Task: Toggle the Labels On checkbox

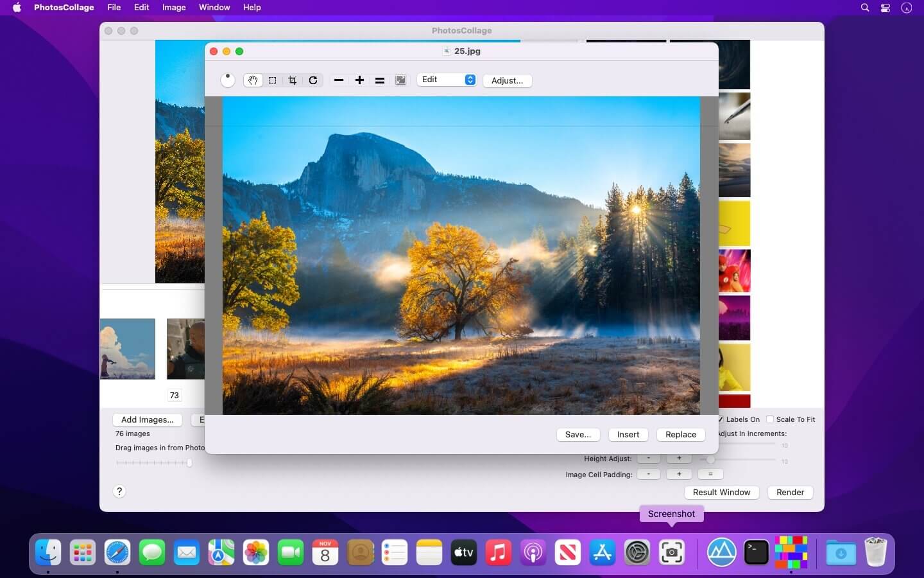Action: (721, 419)
